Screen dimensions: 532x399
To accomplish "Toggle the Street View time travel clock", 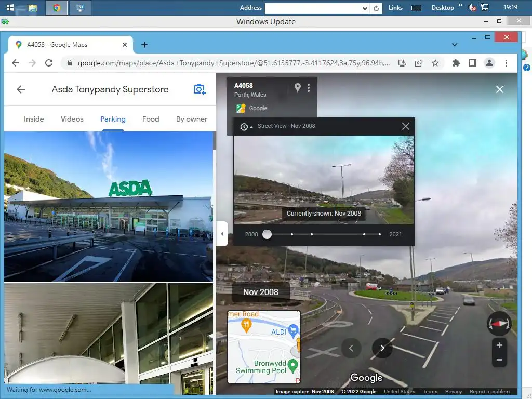I will click(x=246, y=127).
